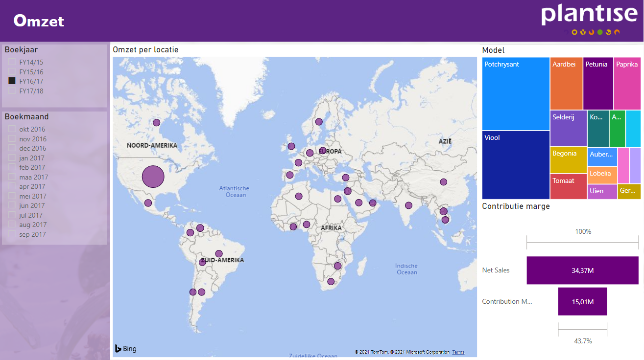Click the map bubble over Mexico
The width and height of the screenshot is (644, 360).
(148, 202)
